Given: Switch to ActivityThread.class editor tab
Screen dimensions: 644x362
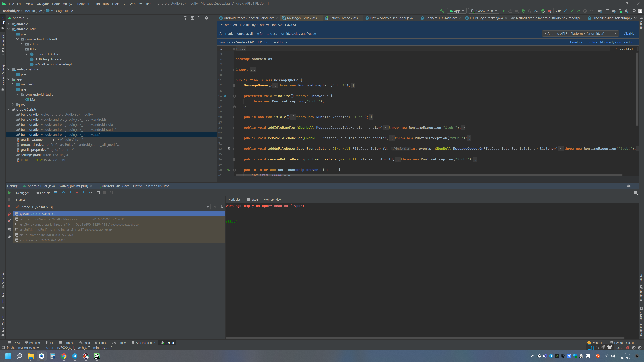Looking at the screenshot, I should 343,18.
